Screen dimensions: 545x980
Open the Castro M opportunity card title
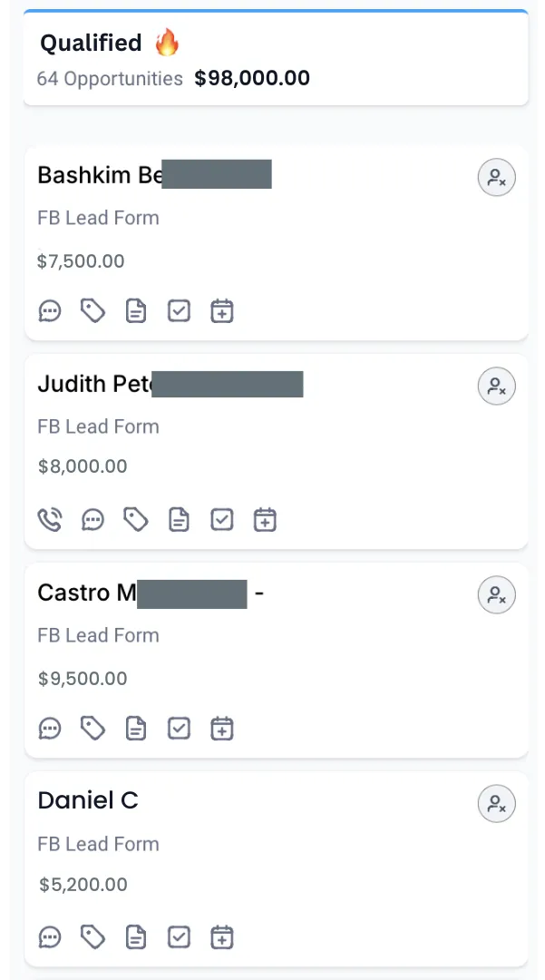87,593
